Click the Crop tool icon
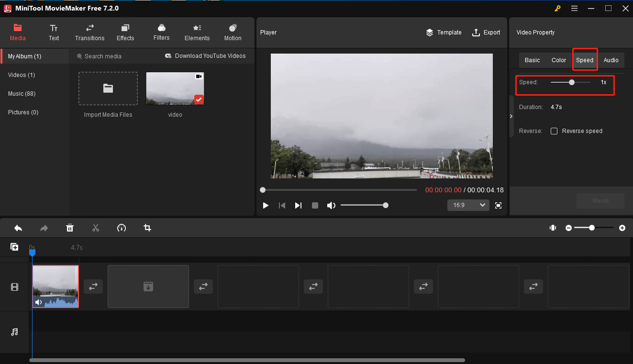The image size is (633, 364). click(x=147, y=228)
